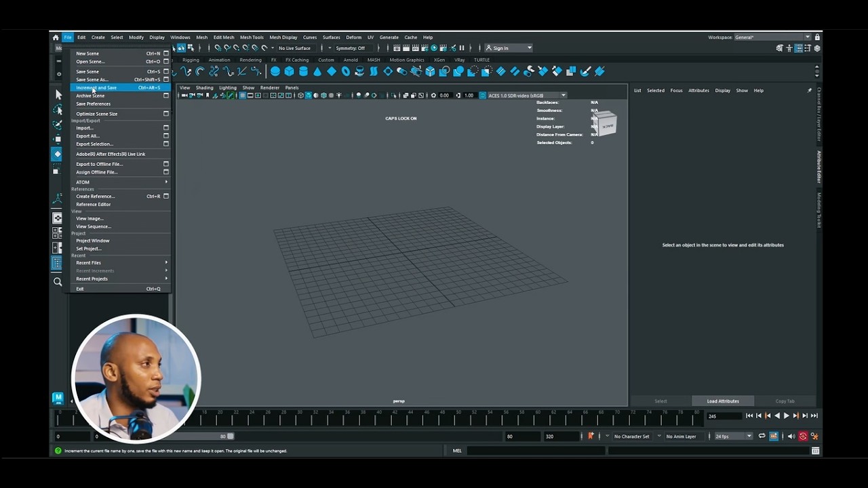Viewport: 868px width, 488px height.
Task: Click the workspace lock icon
Action: (817, 37)
